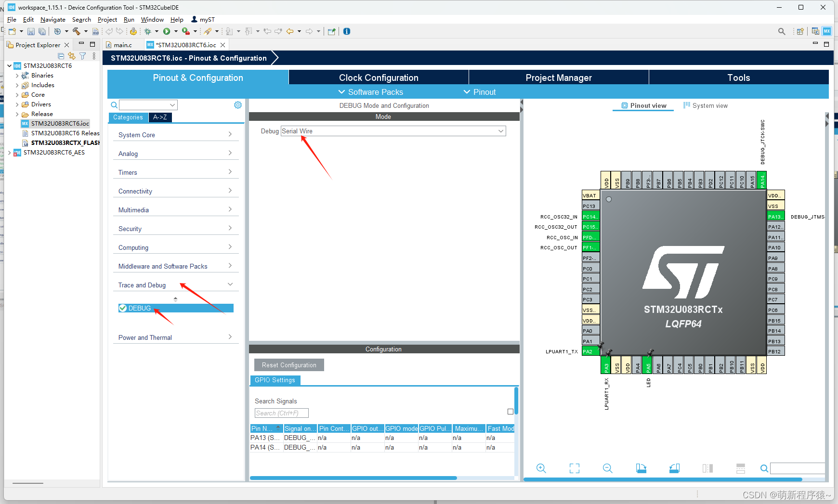Collapse the Trace and Debug category
The width and height of the screenshot is (838, 504).
pyautogui.click(x=230, y=284)
